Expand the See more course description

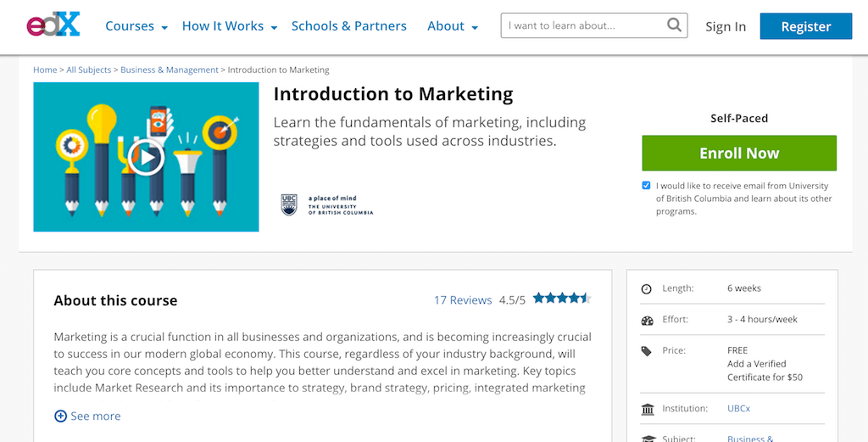click(x=87, y=416)
